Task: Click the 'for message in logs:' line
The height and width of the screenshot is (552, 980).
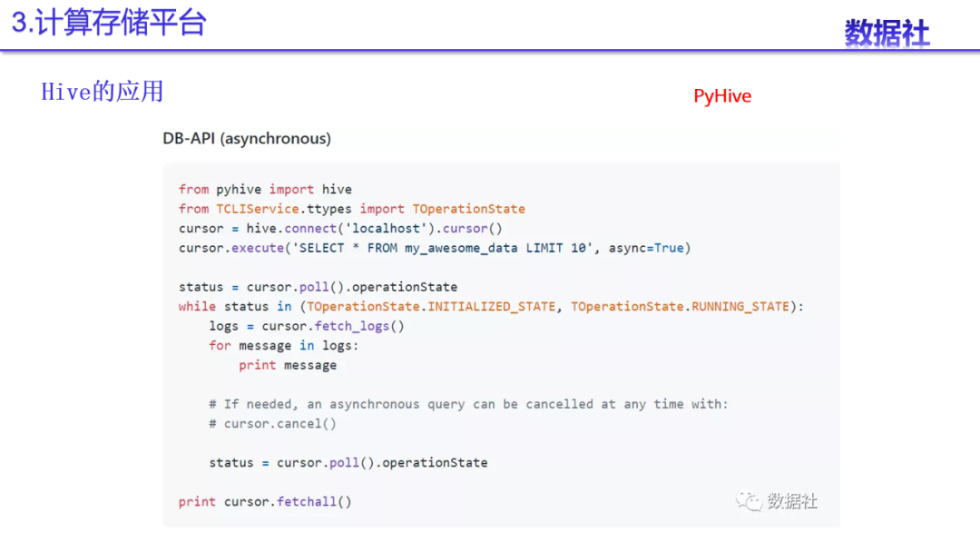Action: pos(284,346)
